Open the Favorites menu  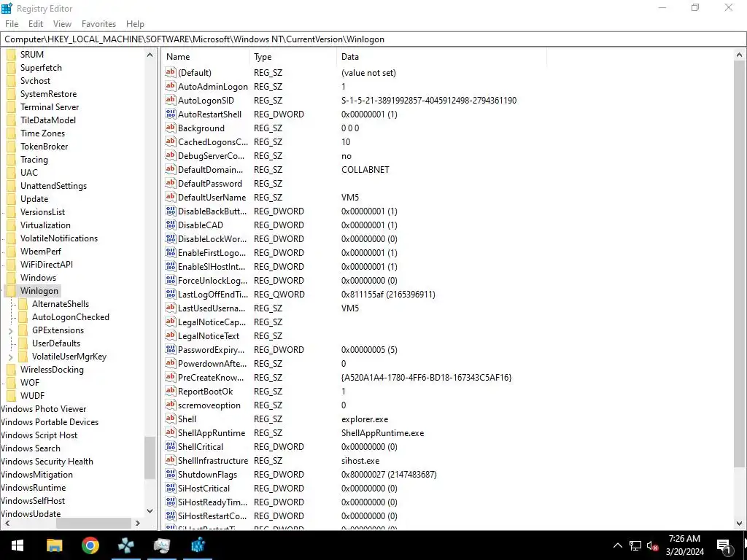[98, 24]
